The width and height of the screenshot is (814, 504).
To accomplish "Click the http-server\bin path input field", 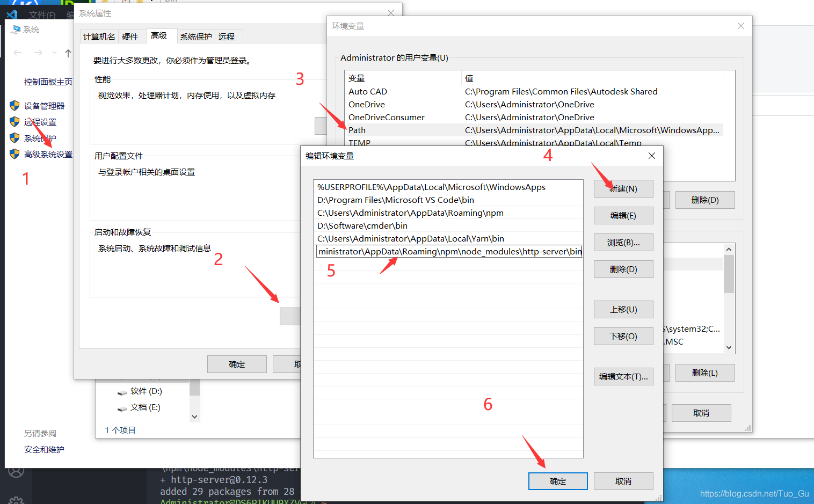I will coord(449,252).
